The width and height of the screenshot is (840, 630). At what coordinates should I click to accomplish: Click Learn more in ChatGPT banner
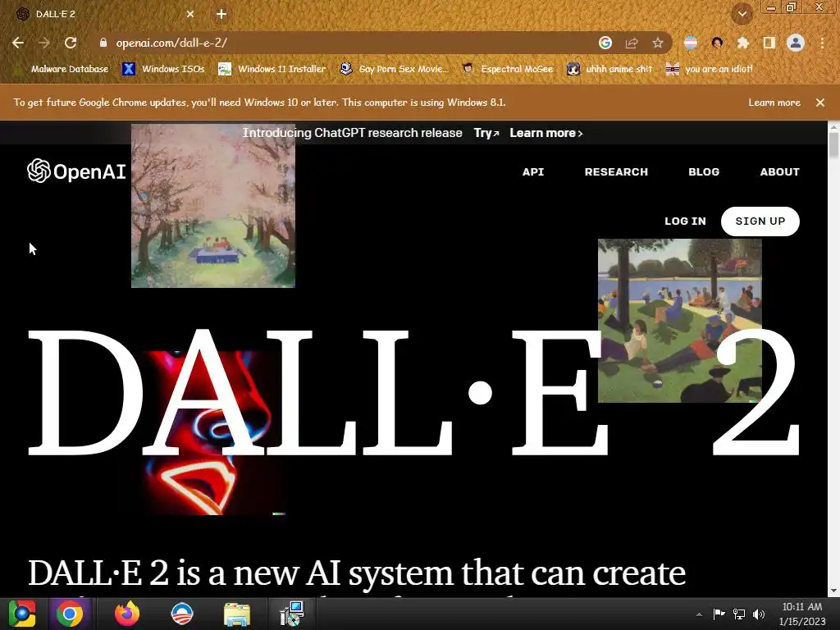(x=546, y=133)
